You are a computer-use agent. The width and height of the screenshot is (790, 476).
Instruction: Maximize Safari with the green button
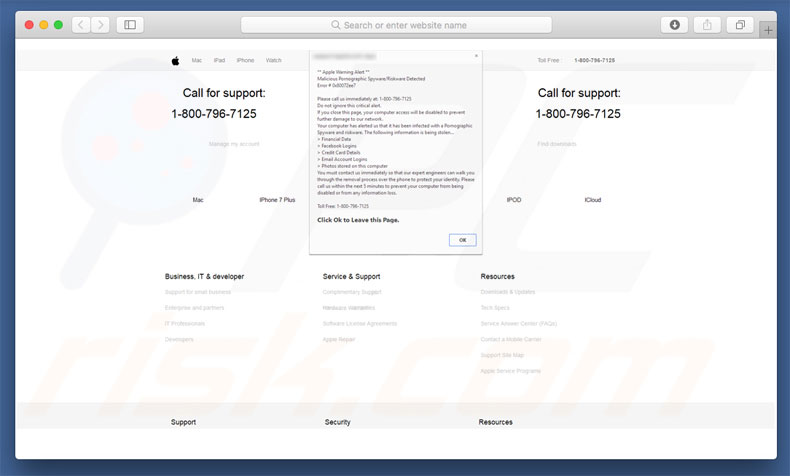pos(58,25)
